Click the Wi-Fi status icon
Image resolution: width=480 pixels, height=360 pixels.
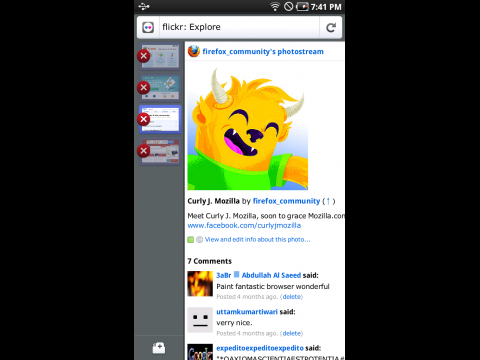tap(275, 6)
